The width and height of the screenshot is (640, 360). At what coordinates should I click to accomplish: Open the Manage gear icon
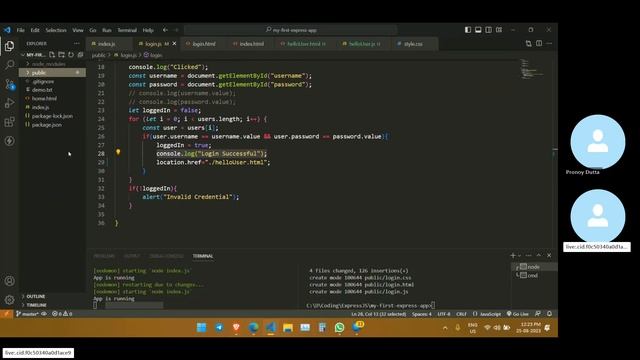(9, 300)
